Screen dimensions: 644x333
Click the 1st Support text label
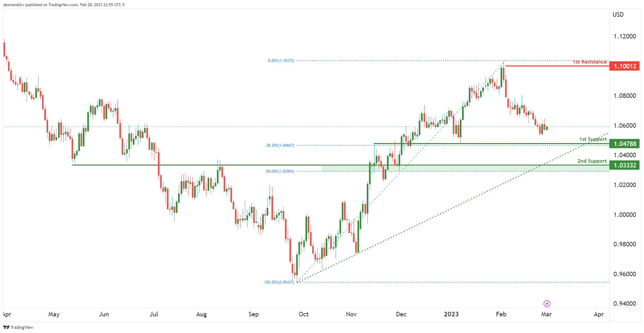pyautogui.click(x=593, y=139)
